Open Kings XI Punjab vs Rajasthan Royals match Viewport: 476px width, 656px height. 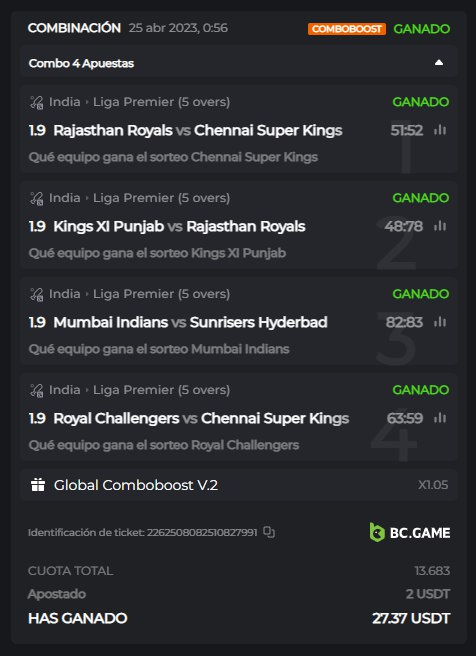click(x=179, y=226)
